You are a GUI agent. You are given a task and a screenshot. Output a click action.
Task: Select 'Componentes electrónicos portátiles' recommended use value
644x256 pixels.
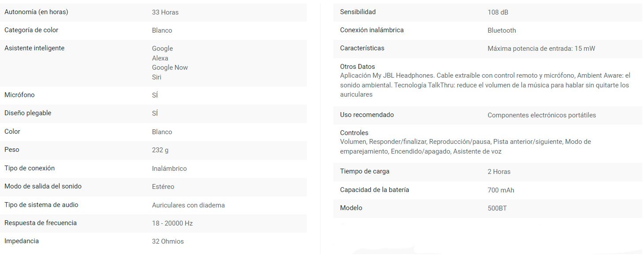(542, 115)
